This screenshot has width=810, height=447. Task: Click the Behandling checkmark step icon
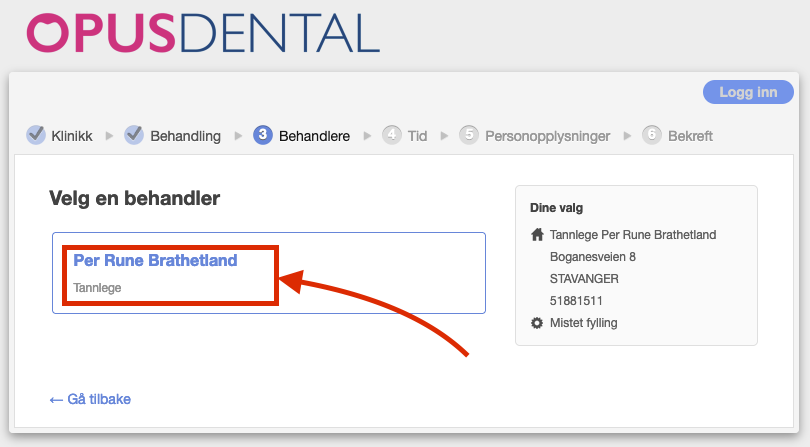[x=134, y=135]
